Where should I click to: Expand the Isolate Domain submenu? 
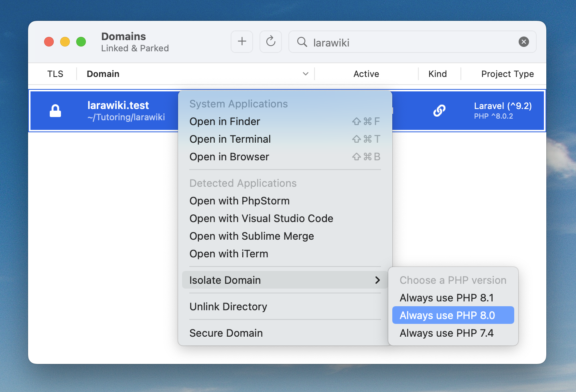coord(285,280)
